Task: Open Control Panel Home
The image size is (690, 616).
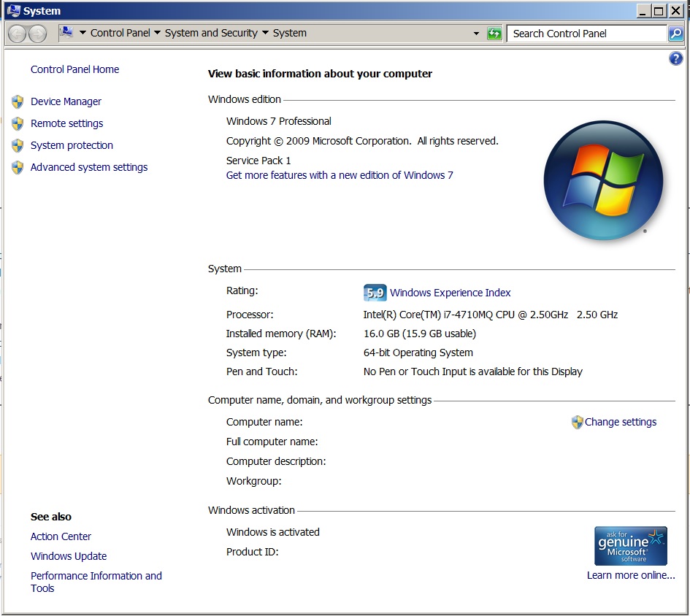Action: click(74, 69)
